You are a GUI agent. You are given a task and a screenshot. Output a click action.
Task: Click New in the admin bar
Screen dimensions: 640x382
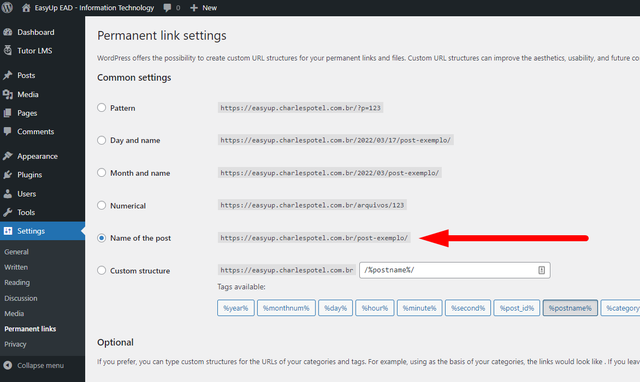[x=209, y=8]
